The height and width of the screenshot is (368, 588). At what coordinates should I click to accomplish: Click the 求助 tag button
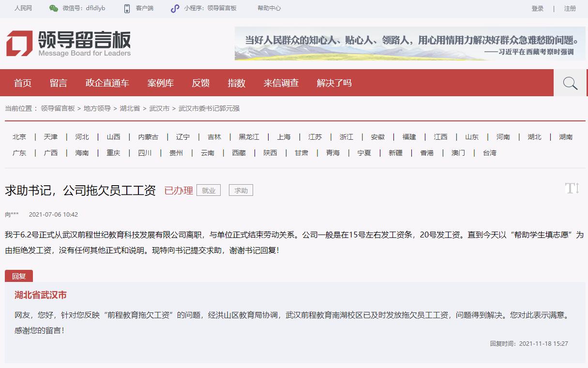point(241,191)
